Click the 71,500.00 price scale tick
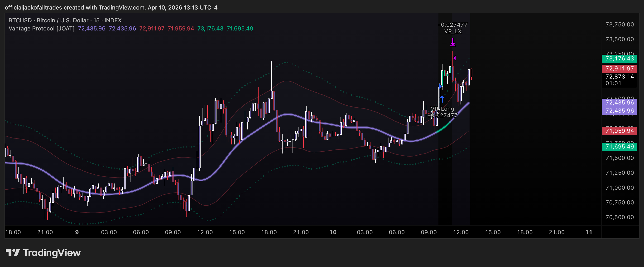 pyautogui.click(x=620, y=158)
